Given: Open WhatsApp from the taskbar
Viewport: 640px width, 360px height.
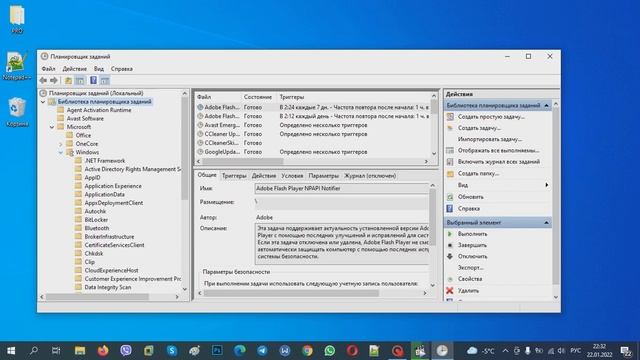Looking at the screenshot, I should [x=329, y=351].
